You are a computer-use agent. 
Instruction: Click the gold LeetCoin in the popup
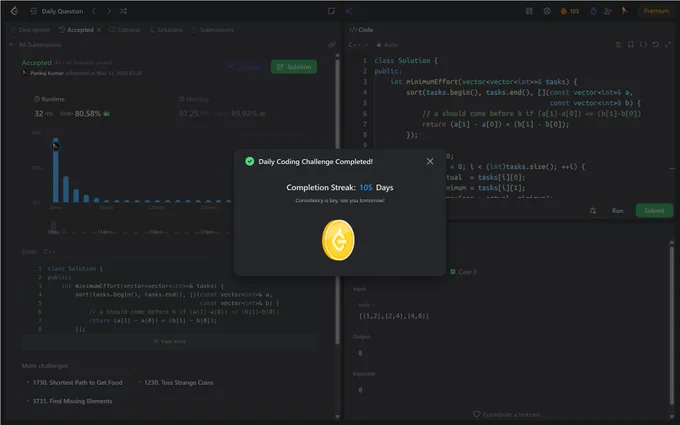(338, 240)
